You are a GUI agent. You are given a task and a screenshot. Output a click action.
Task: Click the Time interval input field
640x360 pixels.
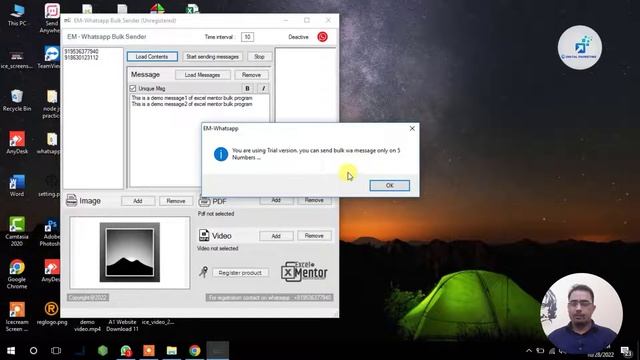coord(247,37)
